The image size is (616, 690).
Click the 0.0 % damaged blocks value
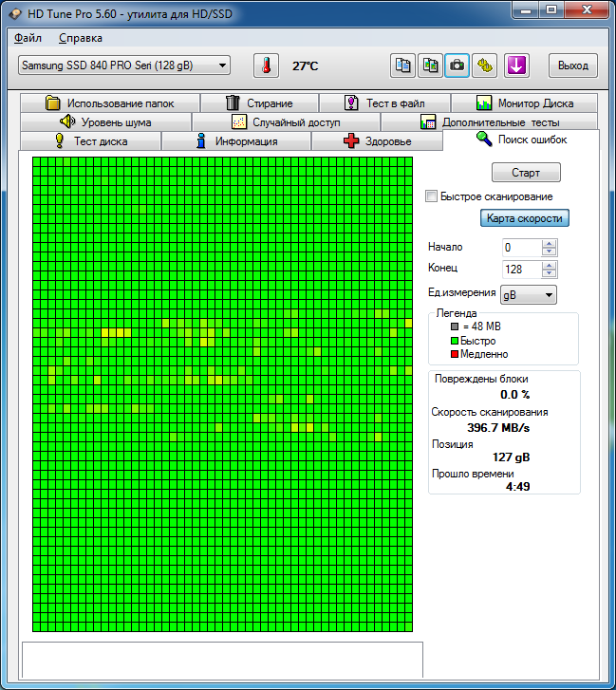pos(514,395)
